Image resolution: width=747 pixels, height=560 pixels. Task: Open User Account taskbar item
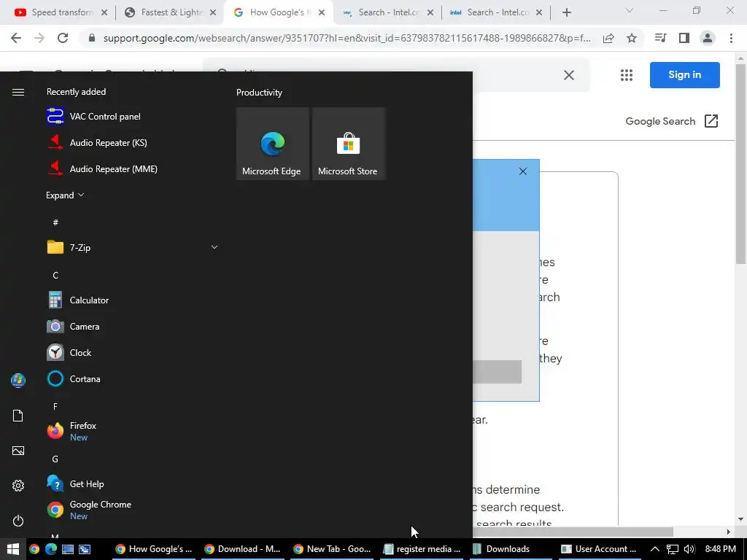point(600,549)
